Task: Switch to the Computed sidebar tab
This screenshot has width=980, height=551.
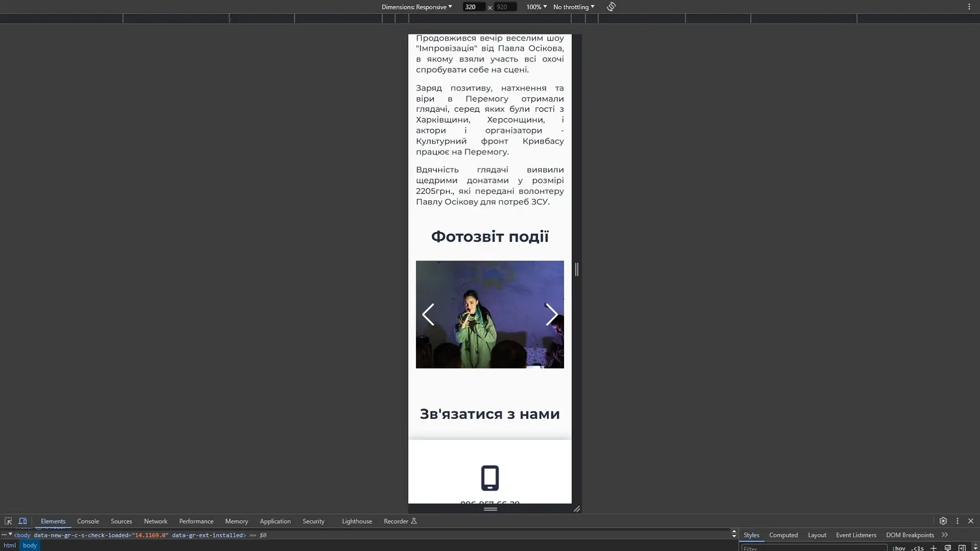Action: pos(784,535)
